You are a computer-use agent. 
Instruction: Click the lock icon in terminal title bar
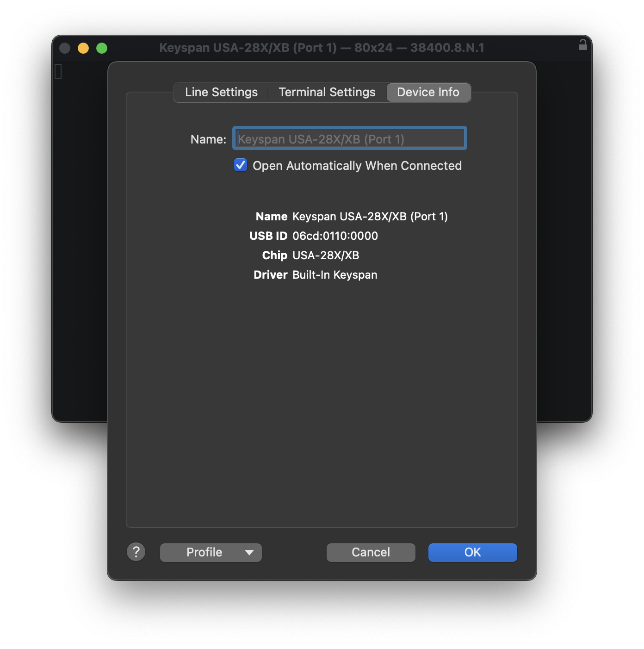pyautogui.click(x=582, y=45)
